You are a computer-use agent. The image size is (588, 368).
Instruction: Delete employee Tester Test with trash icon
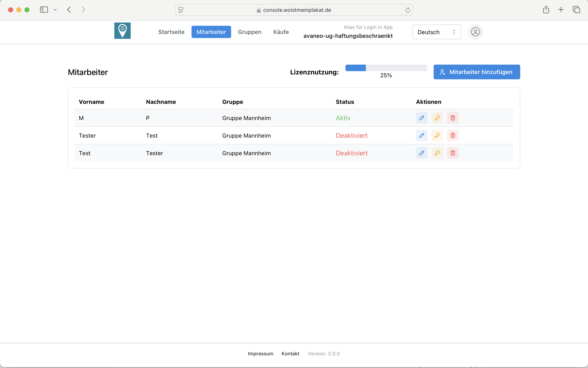[x=453, y=135]
